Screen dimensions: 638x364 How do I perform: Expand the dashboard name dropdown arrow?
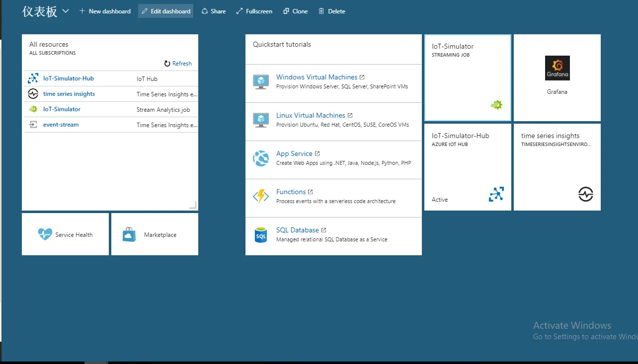click(65, 10)
